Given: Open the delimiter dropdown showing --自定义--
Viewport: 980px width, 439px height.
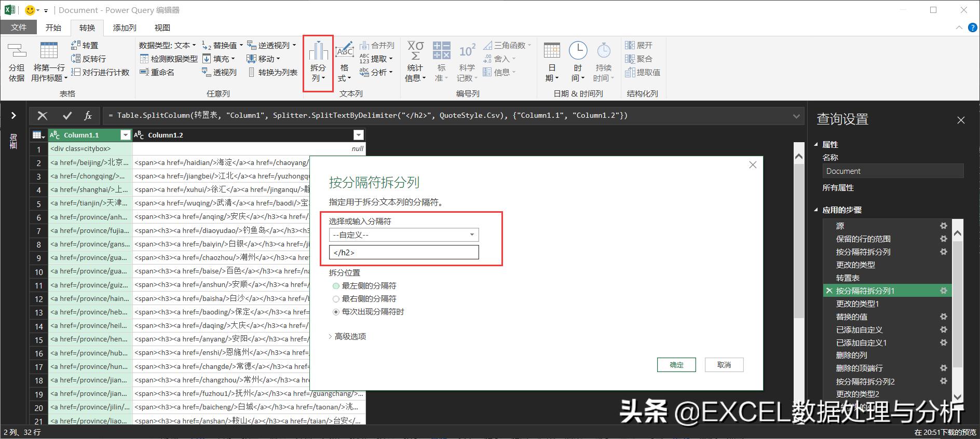Looking at the screenshot, I should coord(404,235).
